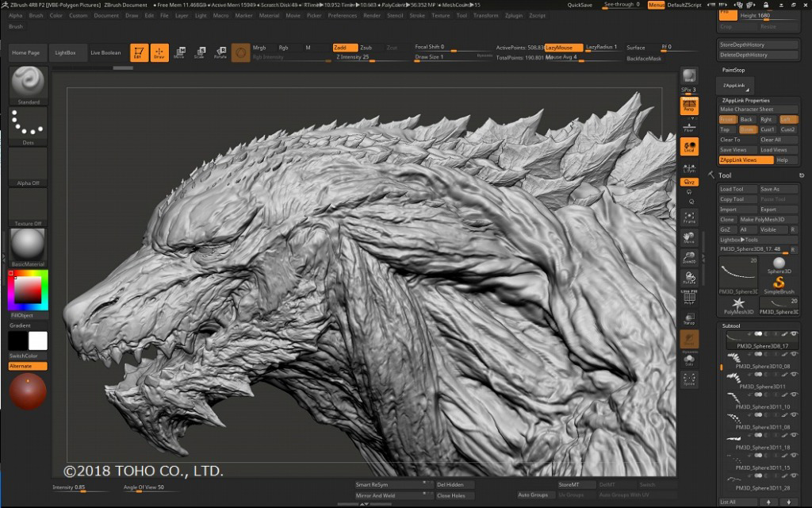Image resolution: width=812 pixels, height=508 pixels.
Task: Click the Frame view icon
Action: point(689,217)
